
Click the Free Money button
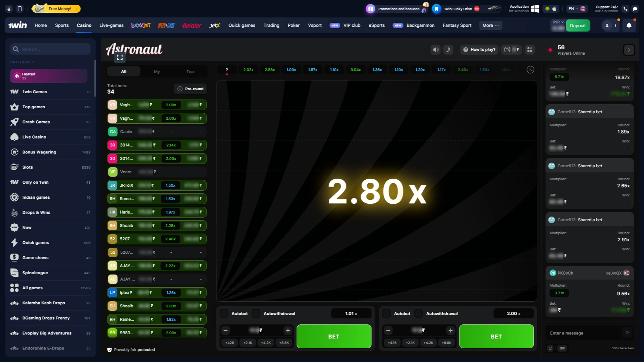(56, 9)
